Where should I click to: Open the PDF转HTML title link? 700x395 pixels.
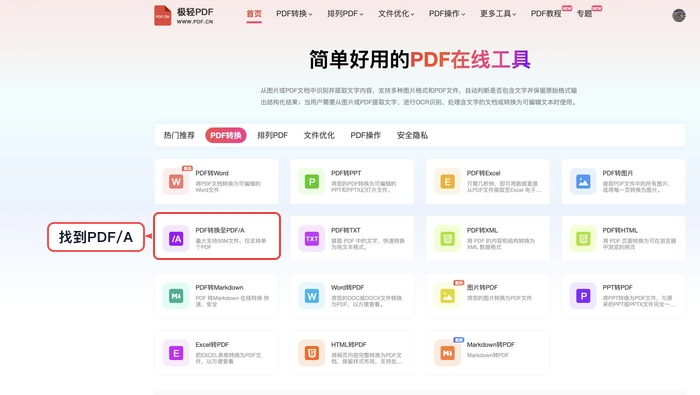(620, 230)
